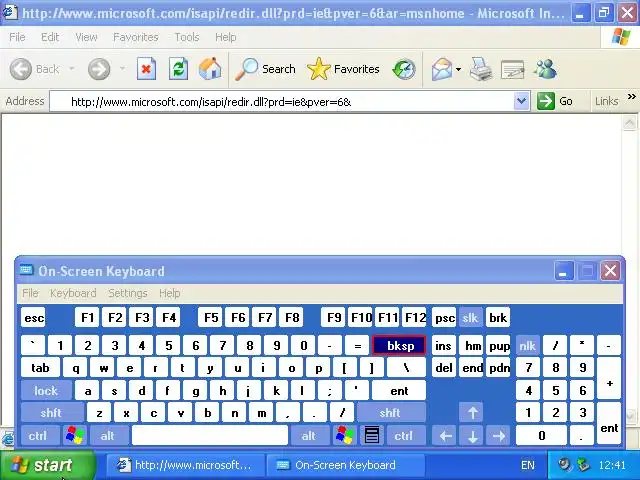The height and width of the screenshot is (480, 640).
Task: Go to Home page icon
Action: click(x=210, y=69)
